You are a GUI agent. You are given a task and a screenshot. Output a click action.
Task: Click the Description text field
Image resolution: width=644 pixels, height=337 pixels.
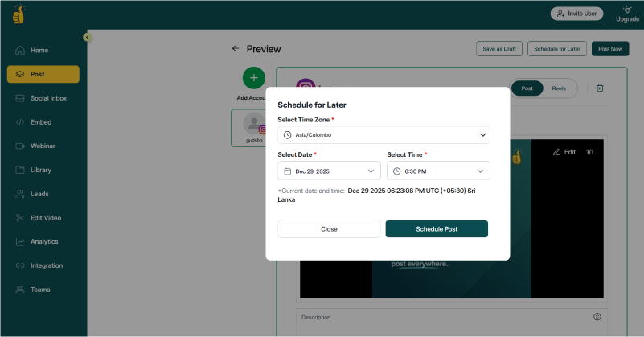(451, 323)
